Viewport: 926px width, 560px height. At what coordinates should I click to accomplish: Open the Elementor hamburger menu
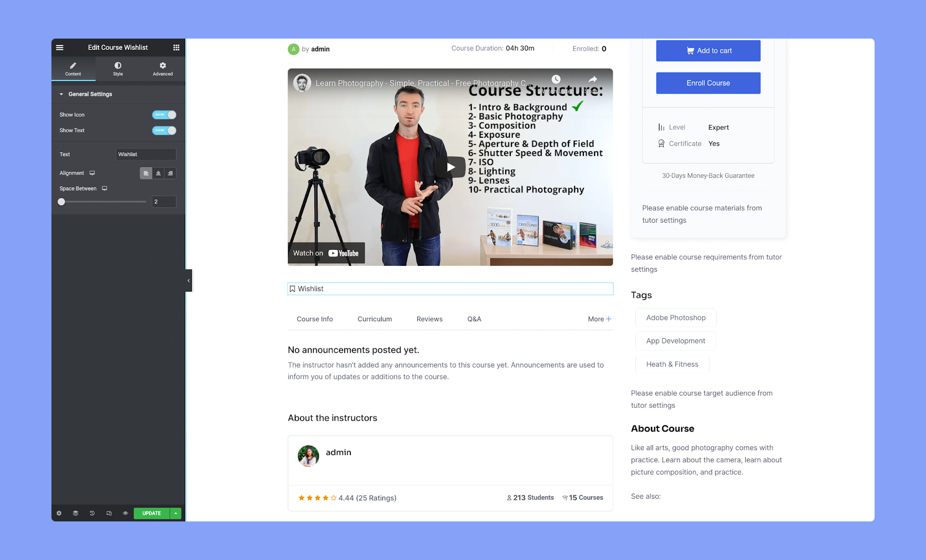point(60,47)
